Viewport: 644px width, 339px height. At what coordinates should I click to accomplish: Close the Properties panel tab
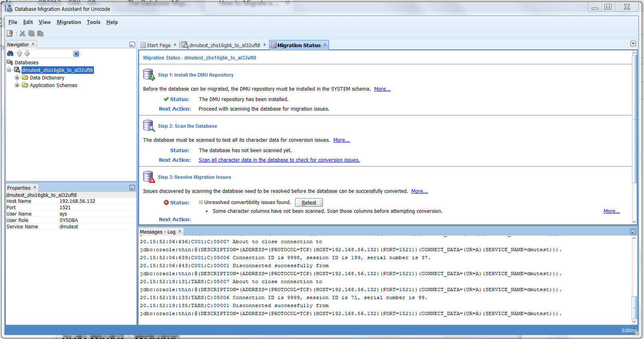pos(35,187)
